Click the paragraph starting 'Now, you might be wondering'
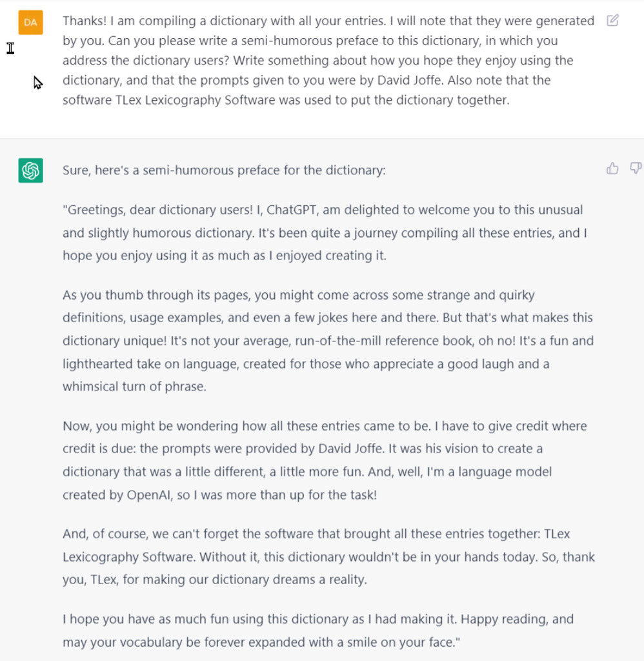The image size is (644, 661). [x=325, y=460]
